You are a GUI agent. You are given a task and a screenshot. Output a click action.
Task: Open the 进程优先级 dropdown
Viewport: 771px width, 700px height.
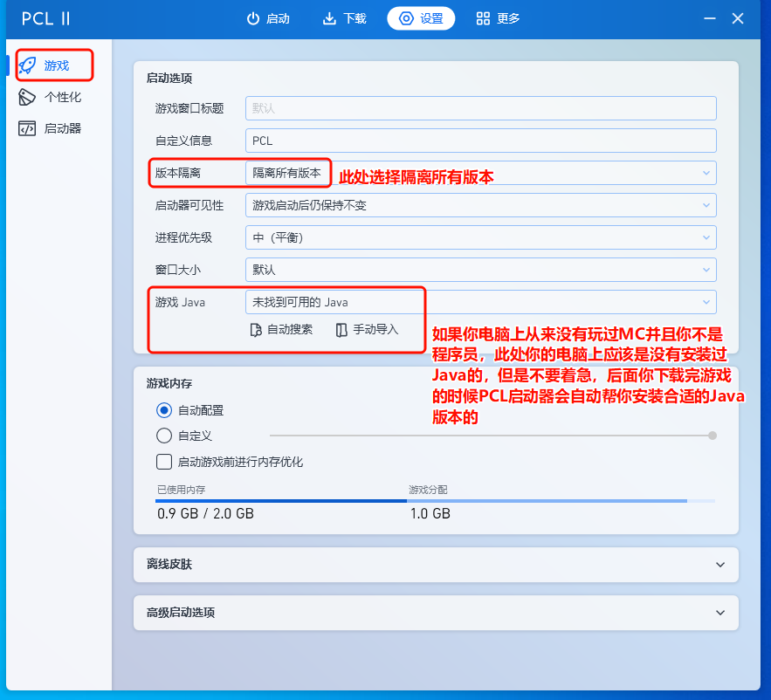click(480, 237)
